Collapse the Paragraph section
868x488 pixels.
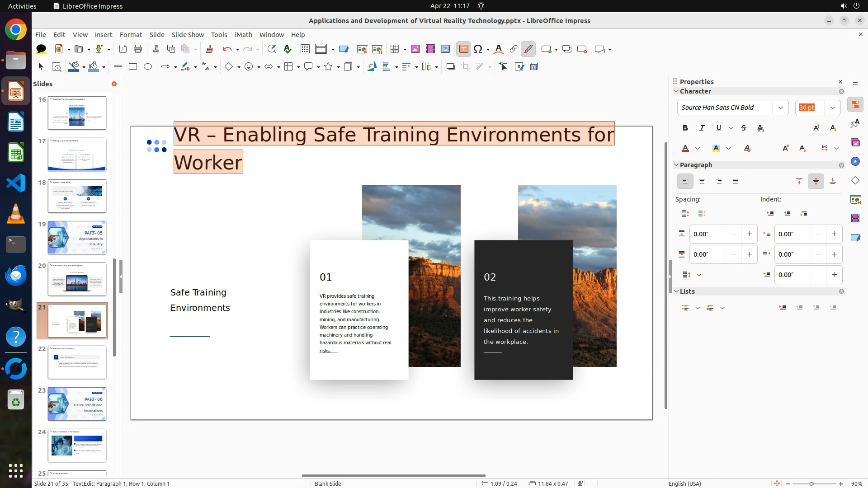(x=677, y=165)
